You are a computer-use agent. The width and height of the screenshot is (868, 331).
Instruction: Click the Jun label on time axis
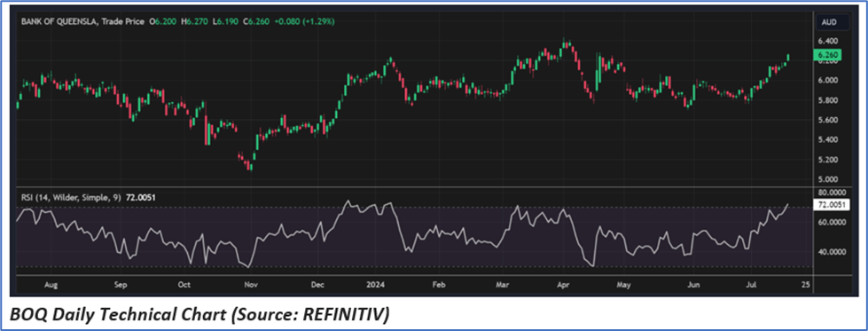(x=693, y=286)
